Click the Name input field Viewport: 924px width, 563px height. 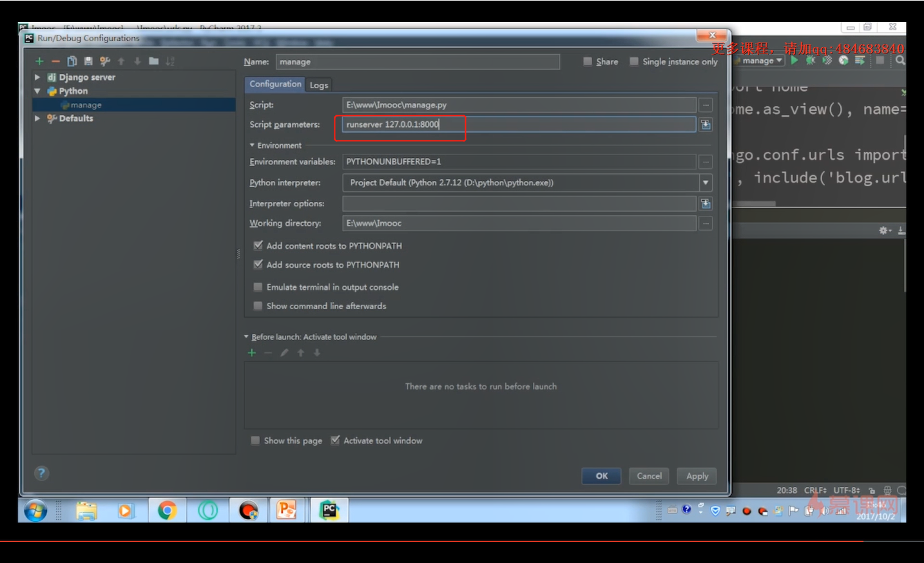[418, 62]
